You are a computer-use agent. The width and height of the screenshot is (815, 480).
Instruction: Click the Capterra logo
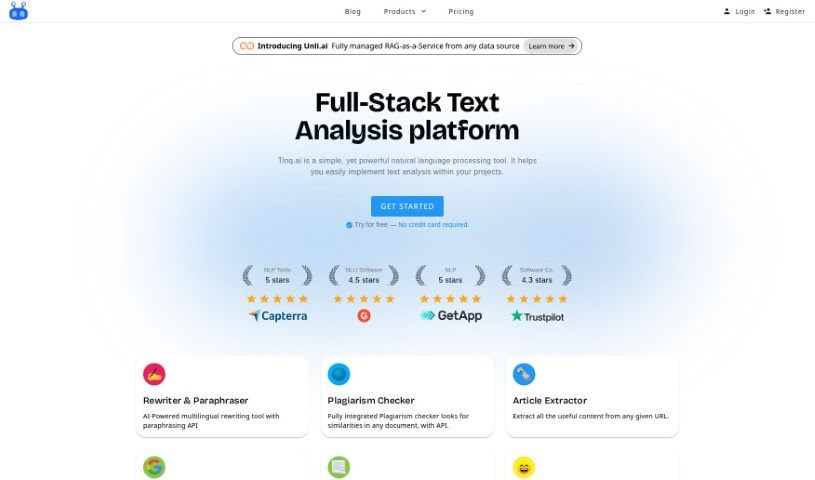(278, 316)
